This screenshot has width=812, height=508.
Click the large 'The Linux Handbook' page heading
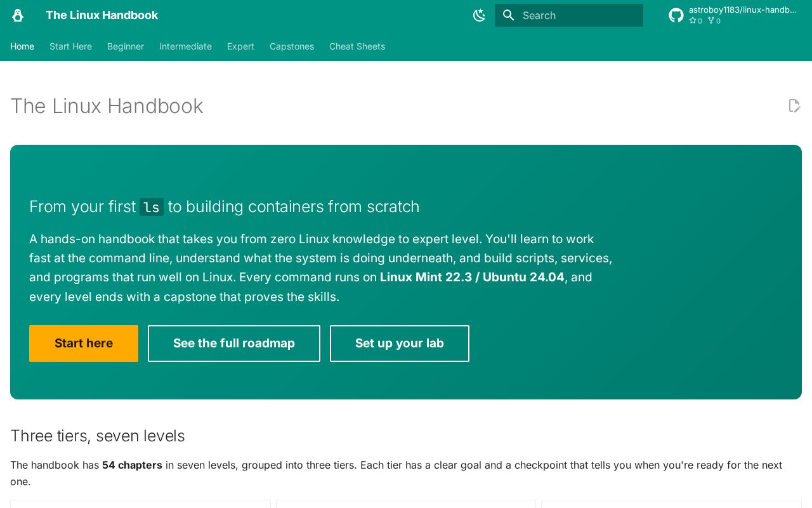click(107, 106)
